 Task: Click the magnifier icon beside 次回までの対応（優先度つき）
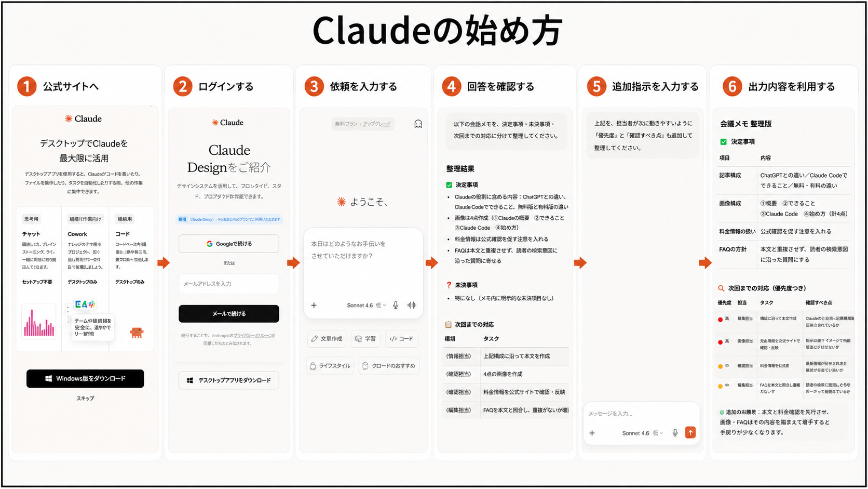click(x=721, y=288)
